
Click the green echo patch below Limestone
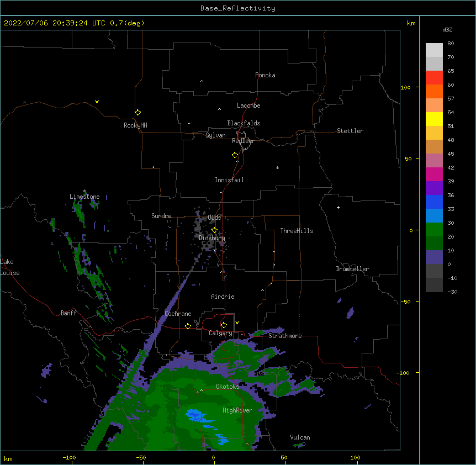(79, 210)
